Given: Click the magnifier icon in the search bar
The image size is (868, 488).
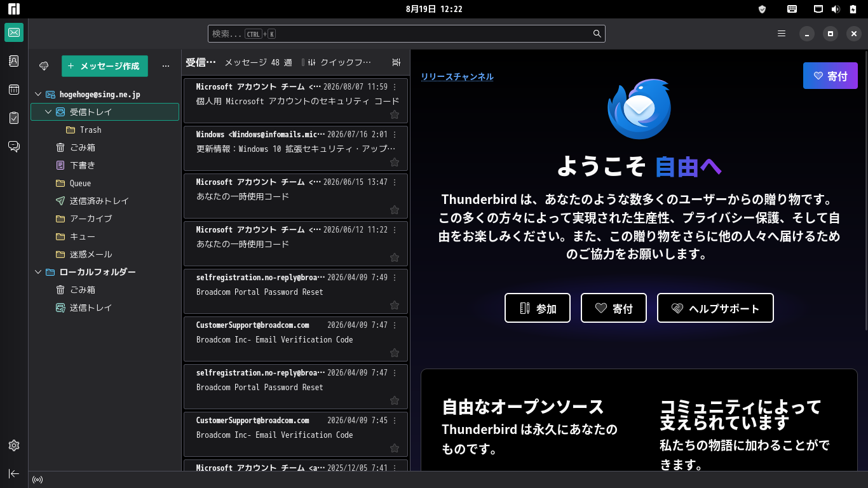Looking at the screenshot, I should pos(597,34).
